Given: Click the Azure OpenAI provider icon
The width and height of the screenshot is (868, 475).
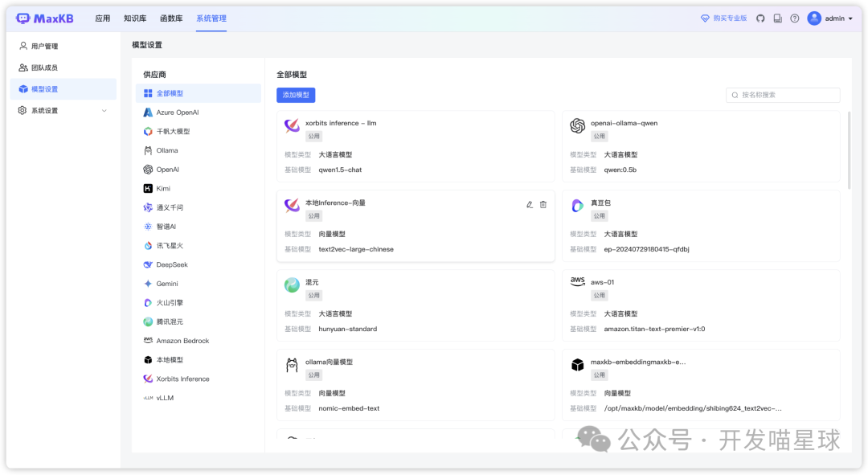Looking at the screenshot, I should pyautogui.click(x=148, y=113).
